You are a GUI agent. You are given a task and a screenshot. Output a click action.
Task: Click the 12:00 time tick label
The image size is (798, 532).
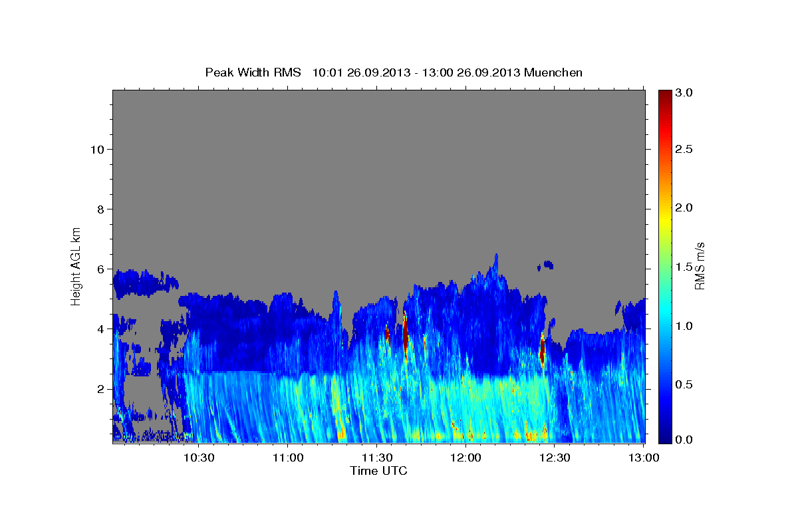[465, 458]
